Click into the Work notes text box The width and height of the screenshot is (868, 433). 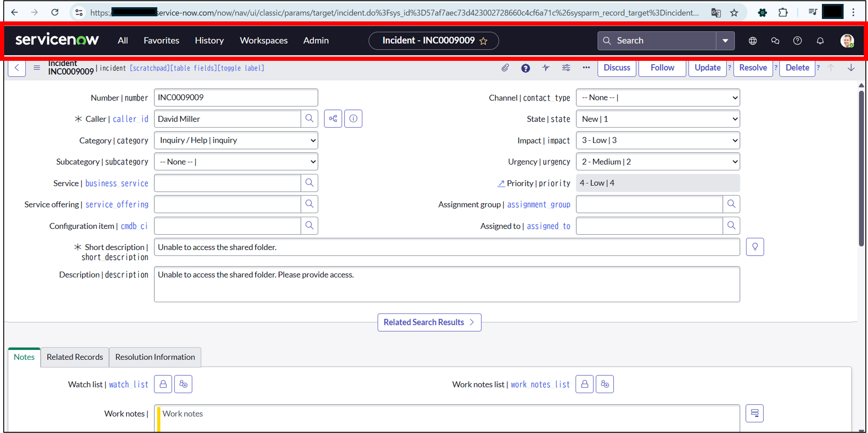(x=447, y=418)
